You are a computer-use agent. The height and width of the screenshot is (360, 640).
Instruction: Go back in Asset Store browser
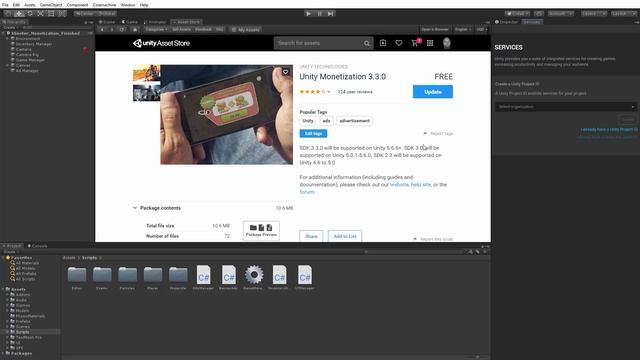coord(102,29)
